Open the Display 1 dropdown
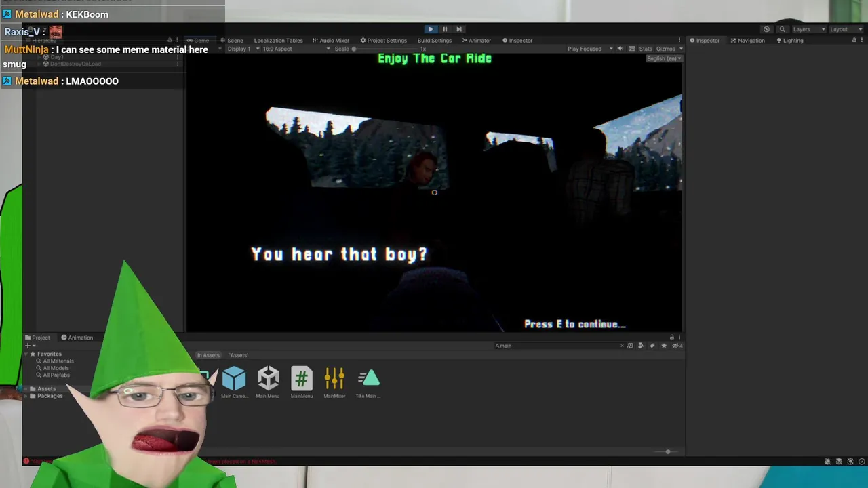The image size is (868, 488). click(242, 49)
